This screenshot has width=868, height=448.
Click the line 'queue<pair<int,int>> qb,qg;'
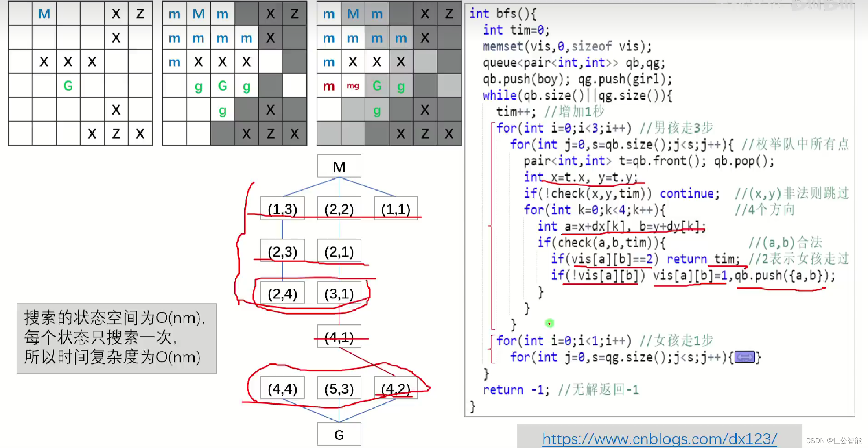574,63
